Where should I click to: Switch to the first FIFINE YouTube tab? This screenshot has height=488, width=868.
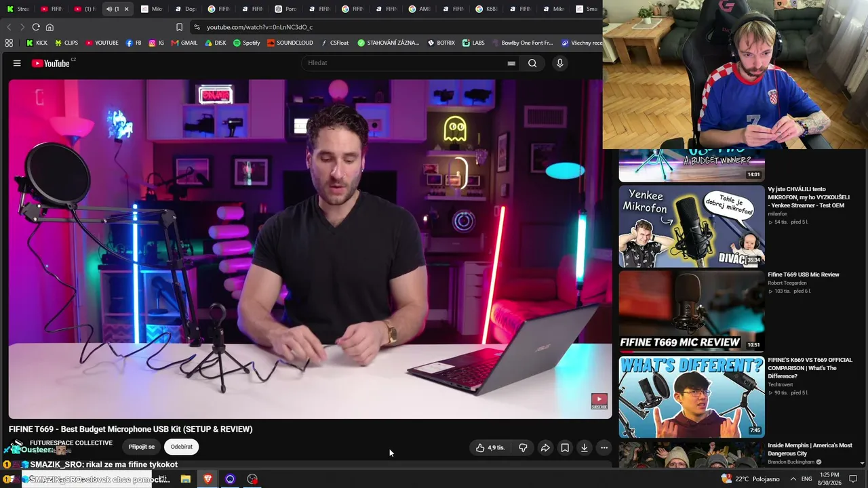pos(51,9)
